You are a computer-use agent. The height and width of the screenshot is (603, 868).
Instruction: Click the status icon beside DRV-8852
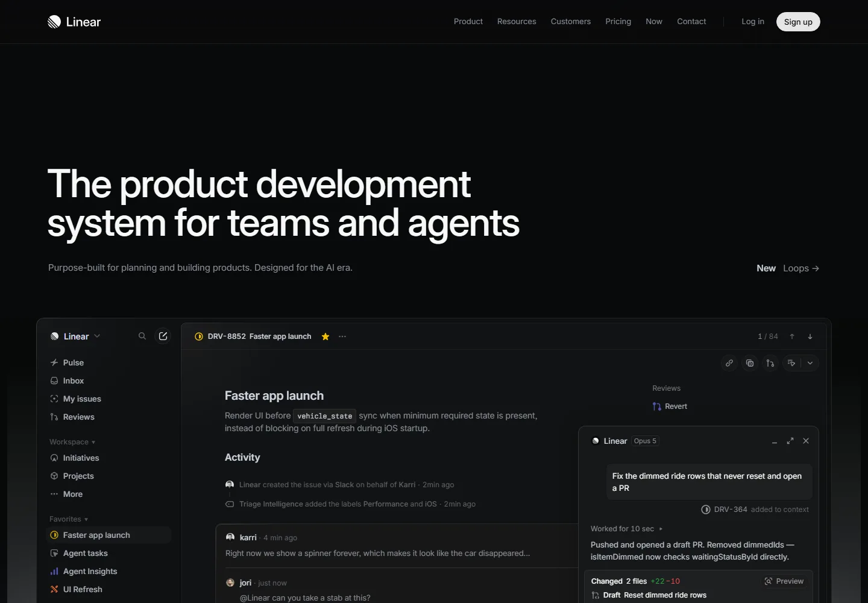click(x=199, y=336)
